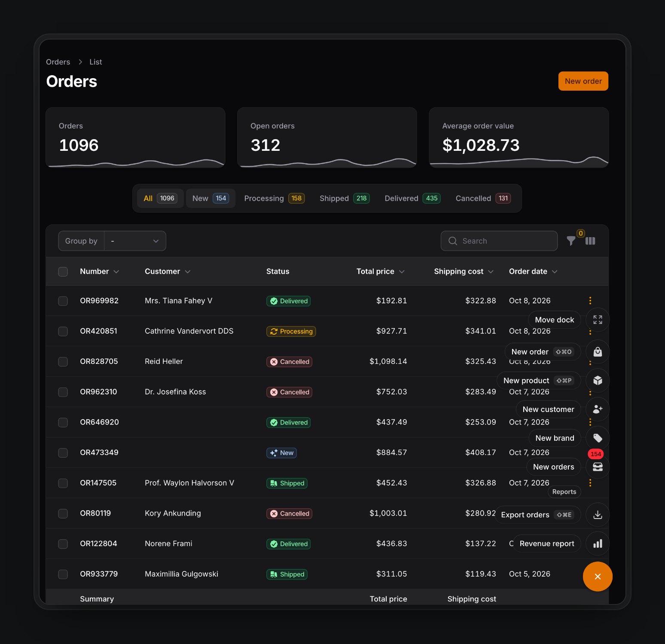The image size is (665, 644).
Task: Sort by the Total price column header
Action: pos(381,272)
